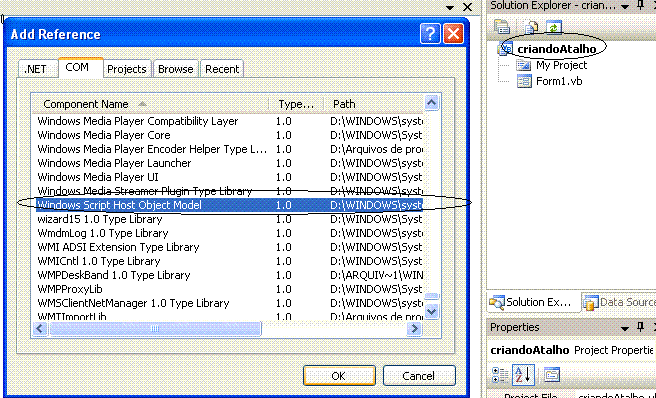Viewport: 656px width, 398px height.
Task: Toggle Show All Files in Solution Explorer
Action: click(531, 28)
